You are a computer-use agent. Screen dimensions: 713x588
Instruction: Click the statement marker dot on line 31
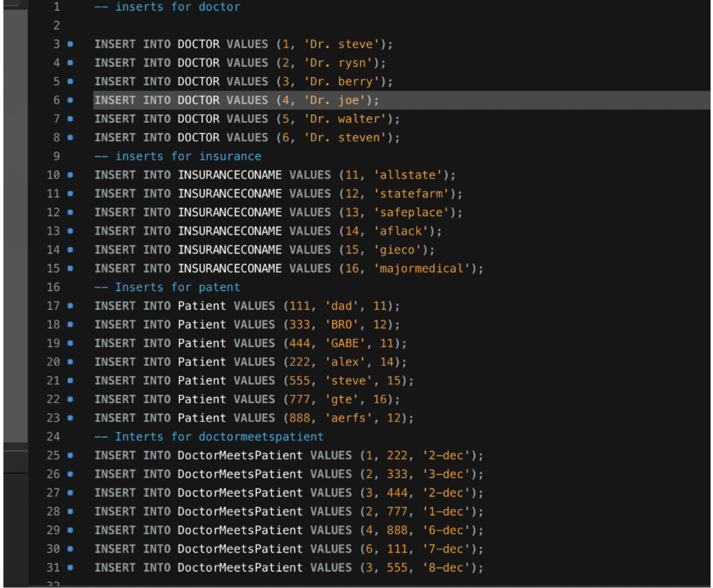pos(70,568)
